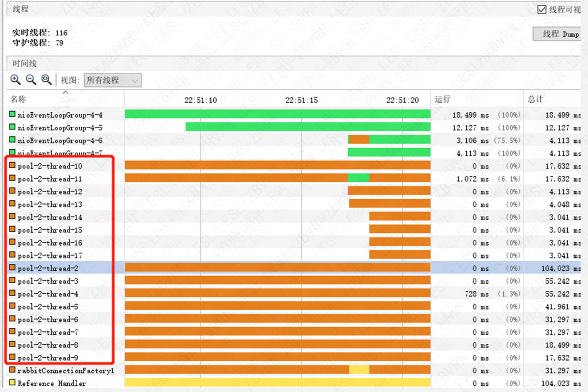Open the 所有线程 view dropdown
This screenshot has height=392, width=588.
coord(113,80)
